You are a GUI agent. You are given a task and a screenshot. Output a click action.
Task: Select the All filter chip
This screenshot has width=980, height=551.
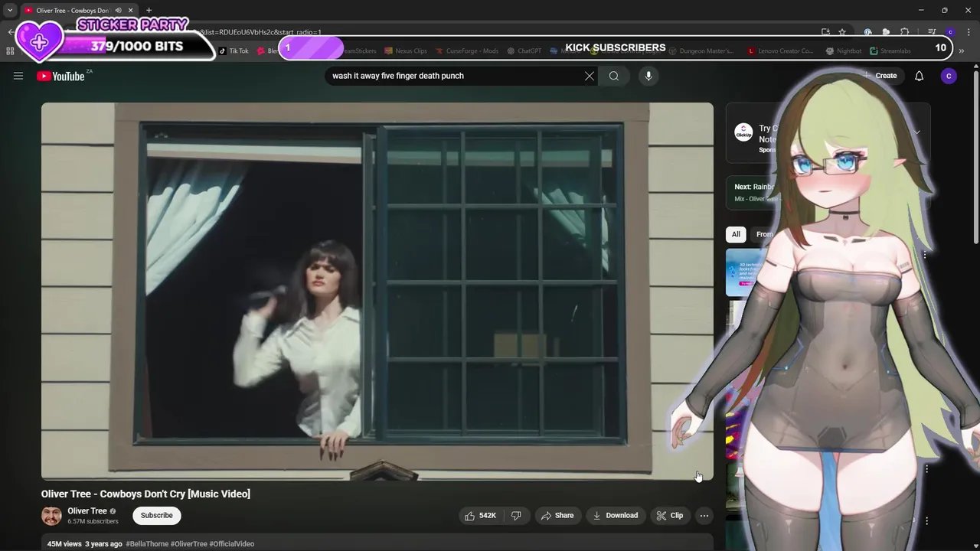pos(736,234)
